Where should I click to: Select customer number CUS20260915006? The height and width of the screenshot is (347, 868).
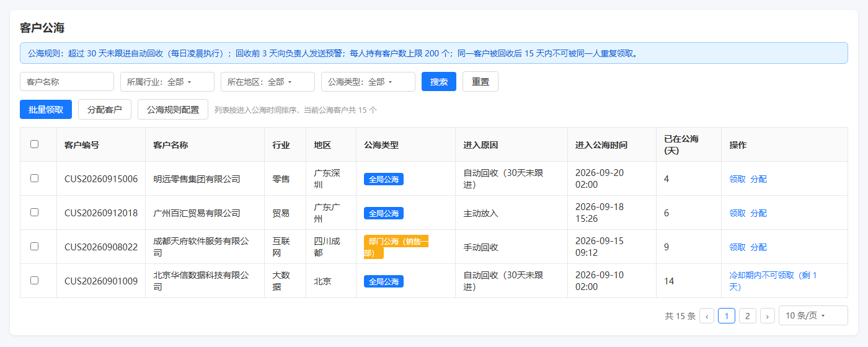(101, 179)
